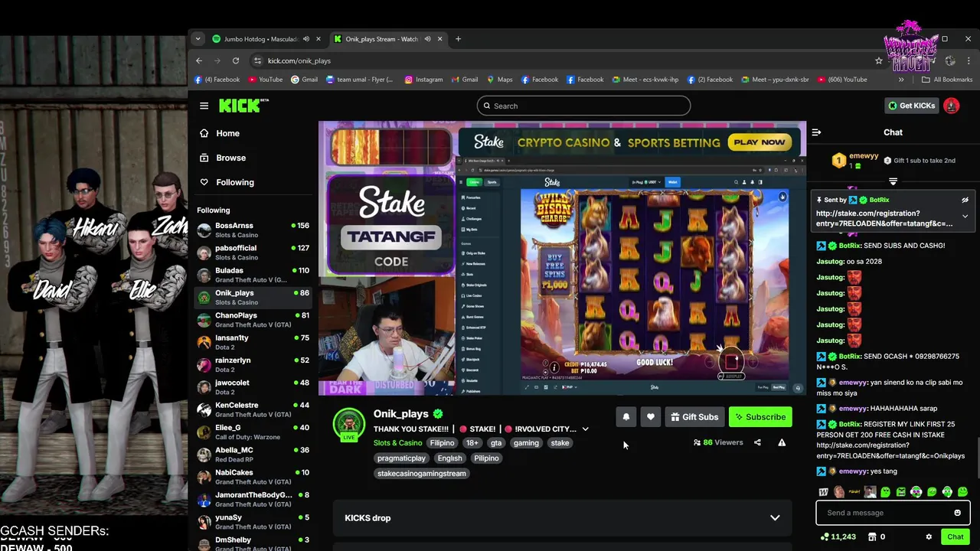This screenshot has width=980, height=551.
Task: Click the KICK logo
Action: point(243,106)
